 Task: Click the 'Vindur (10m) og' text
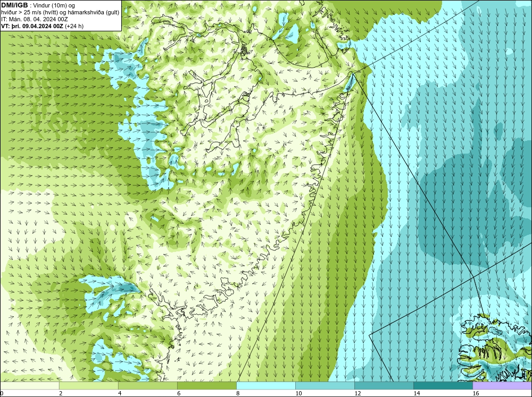[54, 5]
